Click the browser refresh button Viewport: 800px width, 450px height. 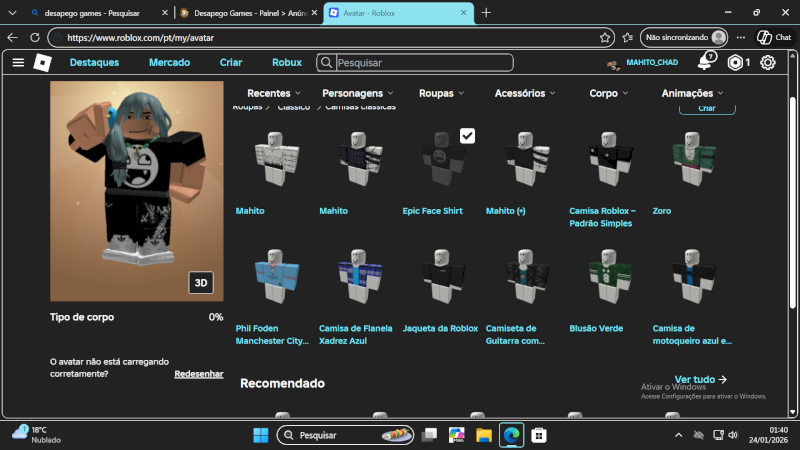[x=36, y=37]
